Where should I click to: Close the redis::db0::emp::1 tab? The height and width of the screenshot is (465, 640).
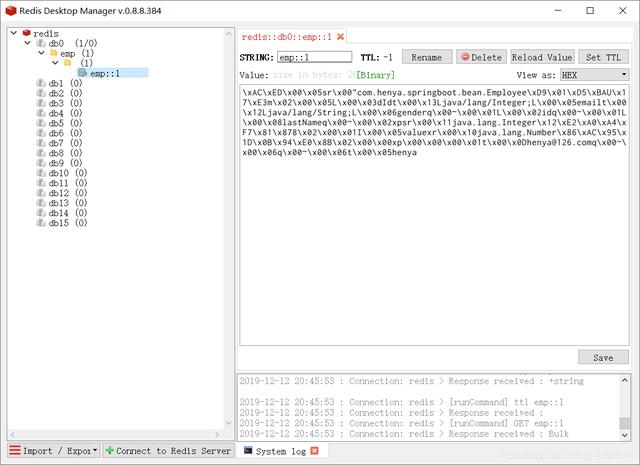point(340,37)
